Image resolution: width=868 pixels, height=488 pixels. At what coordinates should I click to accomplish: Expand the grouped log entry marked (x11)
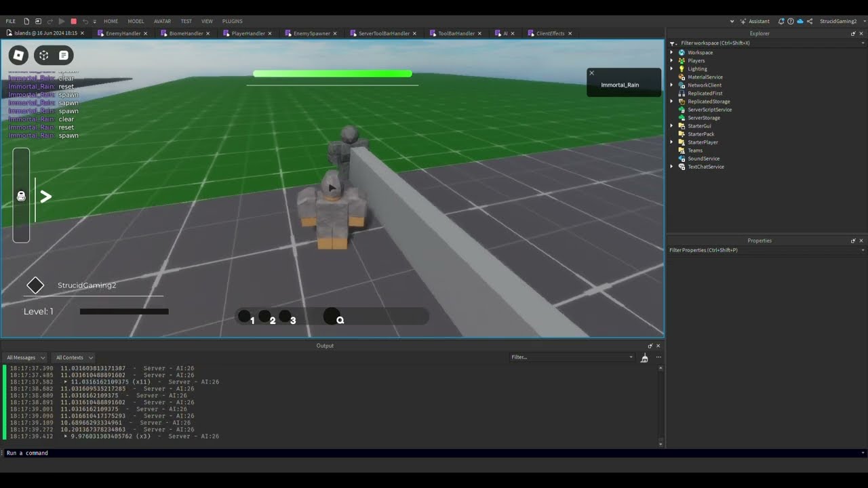66,382
